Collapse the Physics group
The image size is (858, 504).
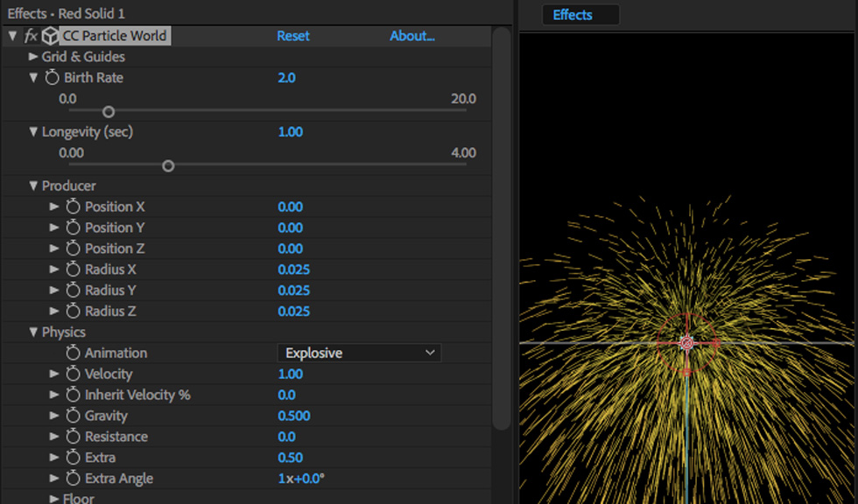[33, 332]
